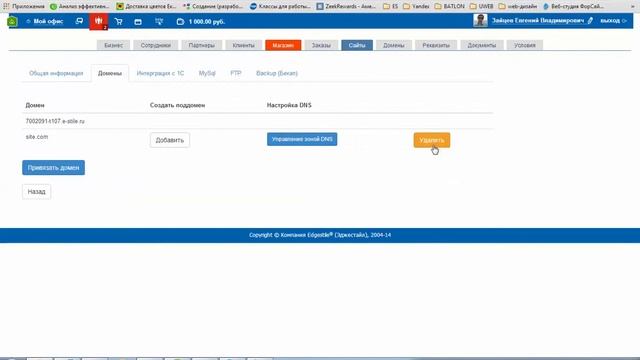Open the MySql sub-tab

[207, 73]
